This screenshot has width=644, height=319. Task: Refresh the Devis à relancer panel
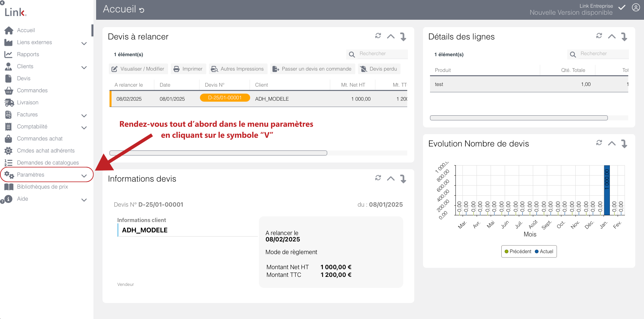click(x=378, y=36)
